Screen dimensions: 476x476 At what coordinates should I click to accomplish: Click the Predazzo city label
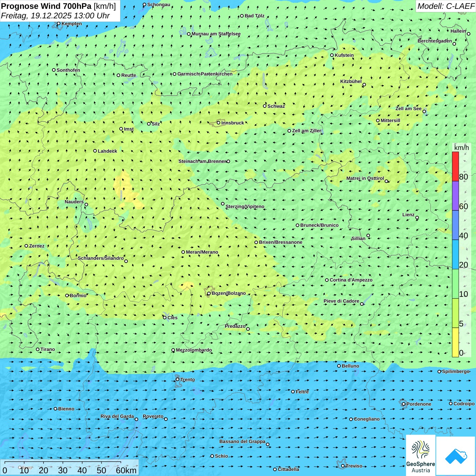coord(235,326)
